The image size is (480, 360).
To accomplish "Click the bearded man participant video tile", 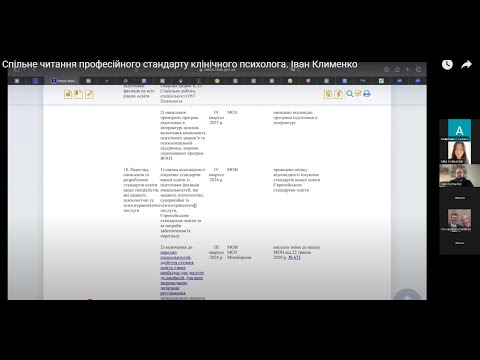I will [x=459, y=175].
